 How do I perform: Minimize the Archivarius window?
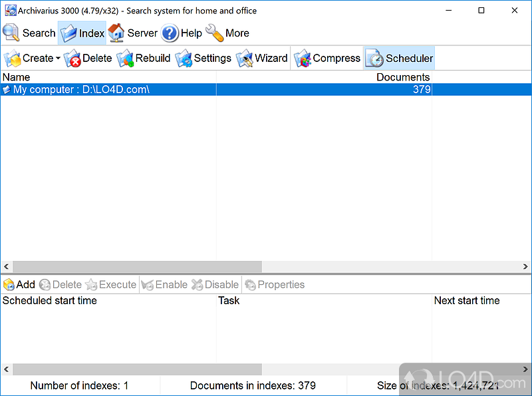tap(448, 11)
